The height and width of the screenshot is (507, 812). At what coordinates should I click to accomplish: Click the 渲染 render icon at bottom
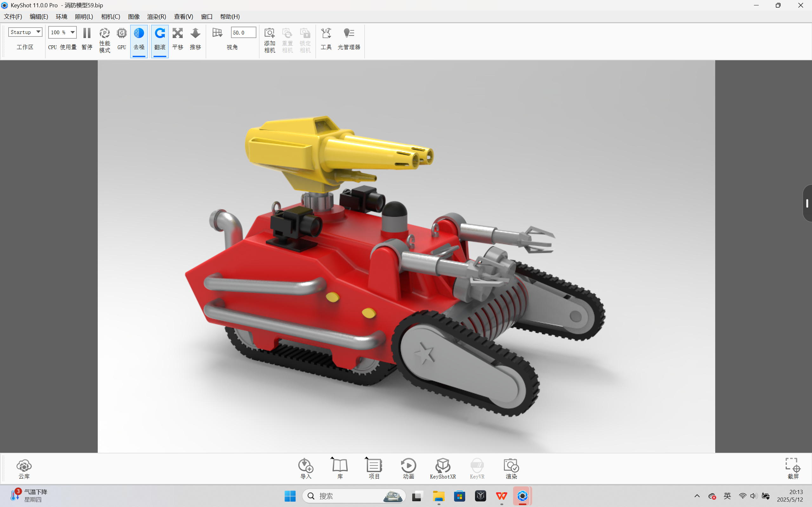511,468
